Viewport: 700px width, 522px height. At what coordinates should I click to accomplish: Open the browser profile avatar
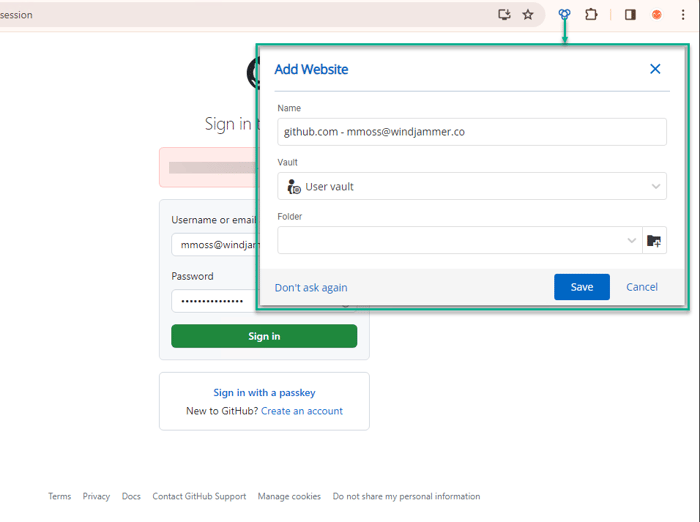[x=656, y=15]
